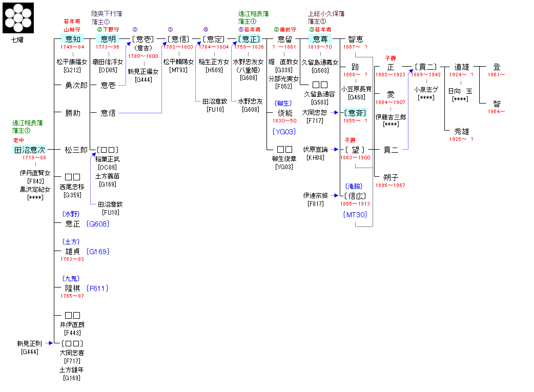This screenshot has height=392, width=534.
Task: Follow the blue {MT30} family link
Action: (x=355, y=215)
